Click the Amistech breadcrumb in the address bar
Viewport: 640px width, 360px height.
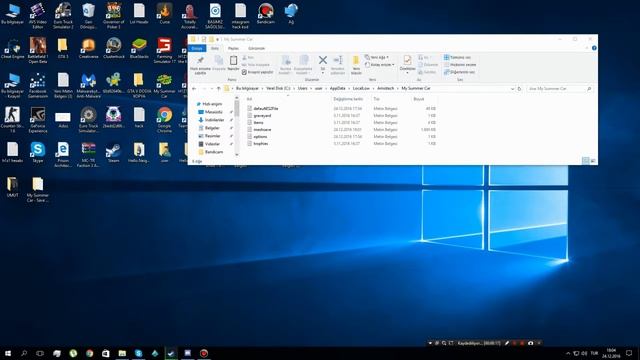[x=385, y=89]
